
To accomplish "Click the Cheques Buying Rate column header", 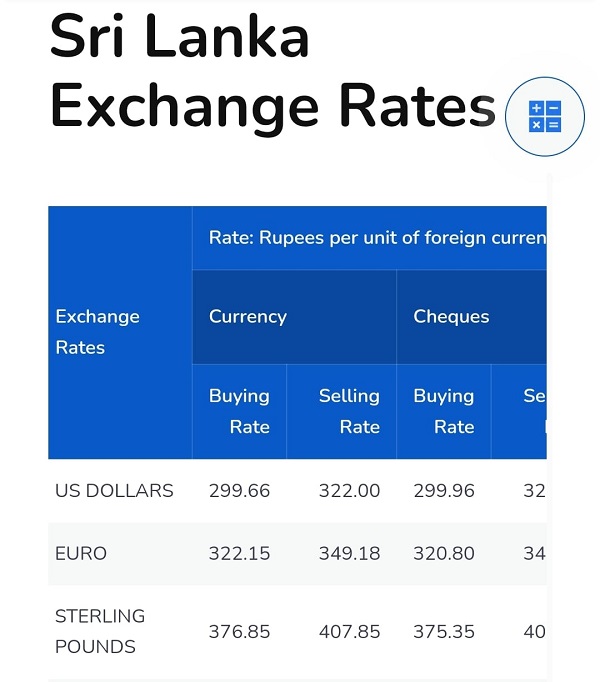I will [x=444, y=411].
